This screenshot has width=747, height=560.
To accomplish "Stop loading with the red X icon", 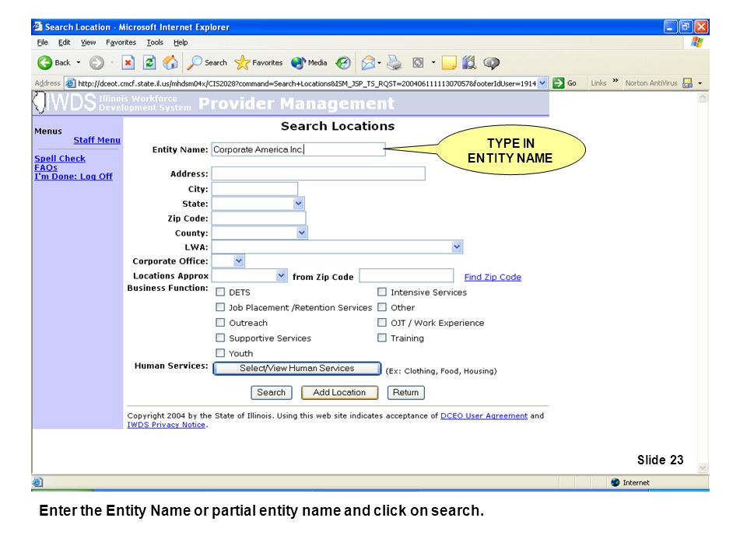I will click(128, 62).
